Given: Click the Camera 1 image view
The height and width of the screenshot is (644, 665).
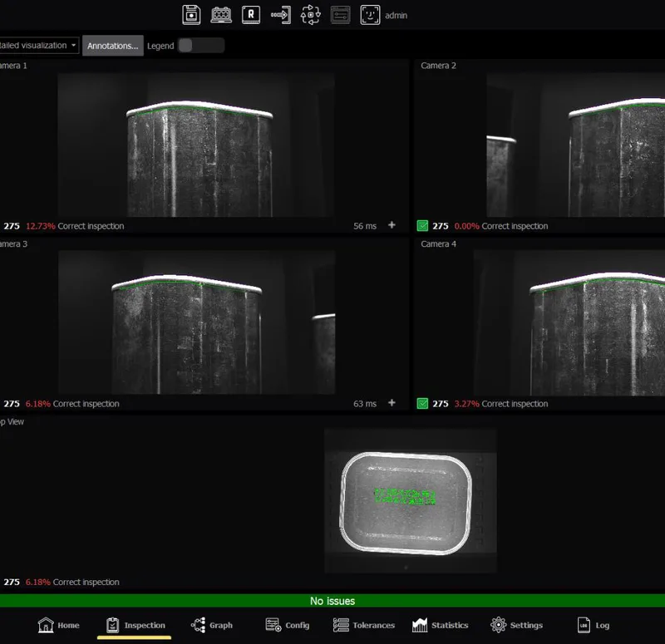Looking at the screenshot, I should [x=196, y=145].
